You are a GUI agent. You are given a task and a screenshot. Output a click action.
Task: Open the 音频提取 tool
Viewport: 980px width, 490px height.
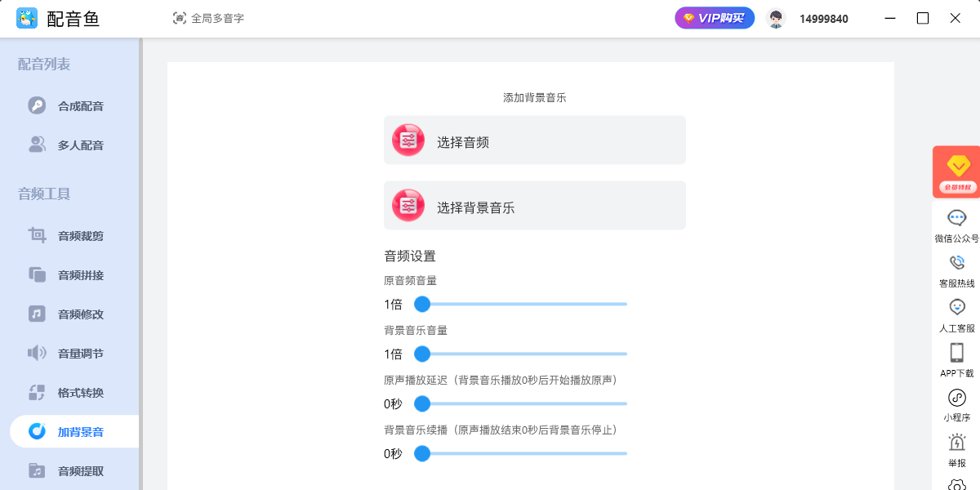click(x=73, y=470)
